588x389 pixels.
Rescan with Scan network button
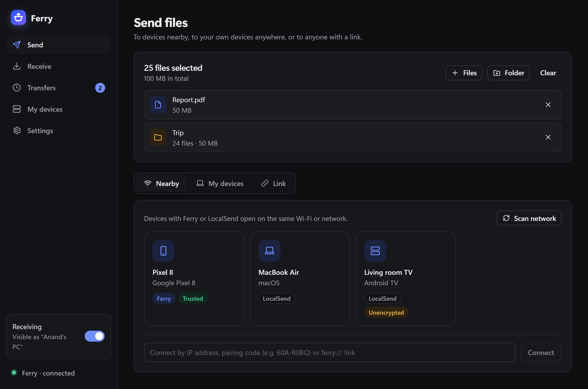coord(529,218)
